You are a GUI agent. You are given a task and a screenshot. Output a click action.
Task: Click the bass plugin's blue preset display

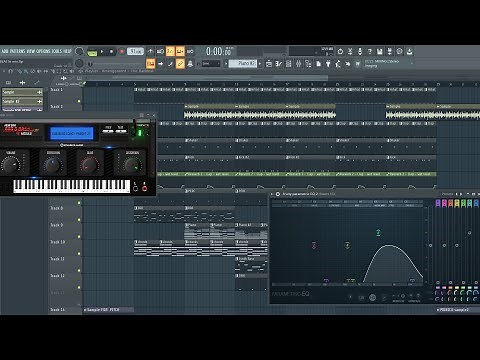[72, 133]
